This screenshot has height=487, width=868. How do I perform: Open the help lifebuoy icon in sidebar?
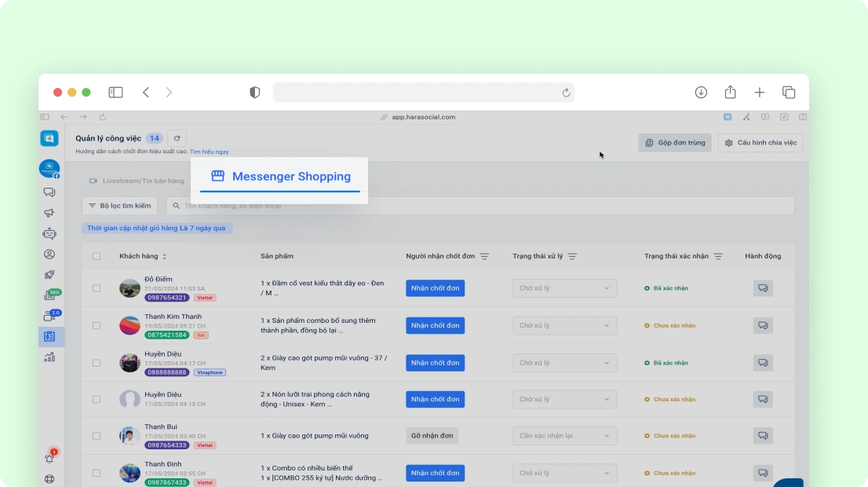pyautogui.click(x=49, y=479)
